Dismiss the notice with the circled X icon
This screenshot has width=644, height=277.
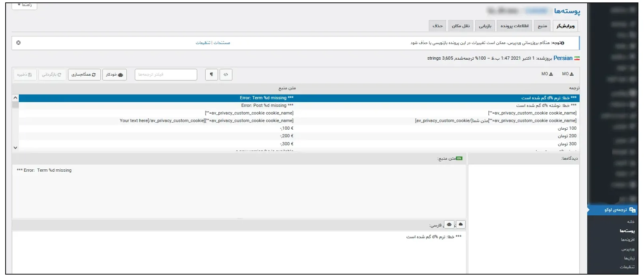18,42
